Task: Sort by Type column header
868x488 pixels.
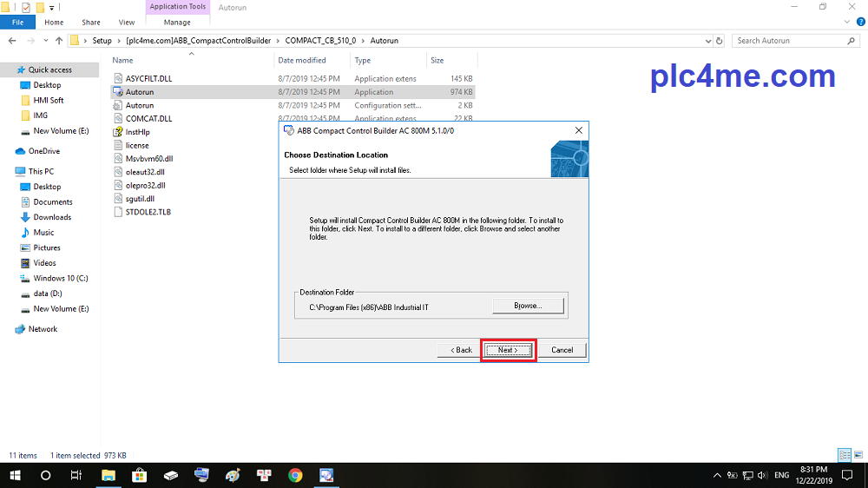Action: (x=363, y=61)
